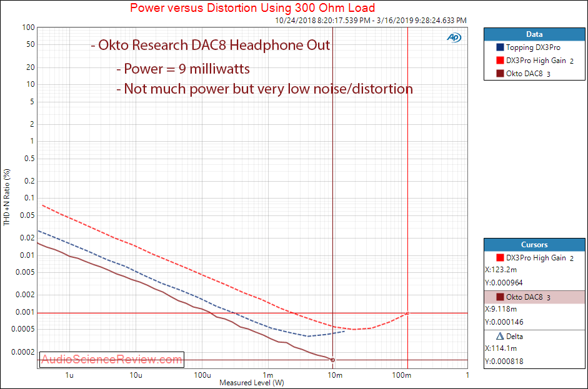Click the DX3Pro High Gain swatch in Cursors panel
The width and height of the screenshot is (588, 389).
tap(500, 257)
